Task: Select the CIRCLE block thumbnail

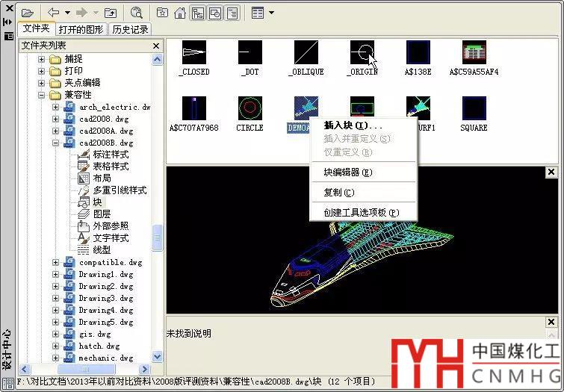Action: [x=250, y=108]
